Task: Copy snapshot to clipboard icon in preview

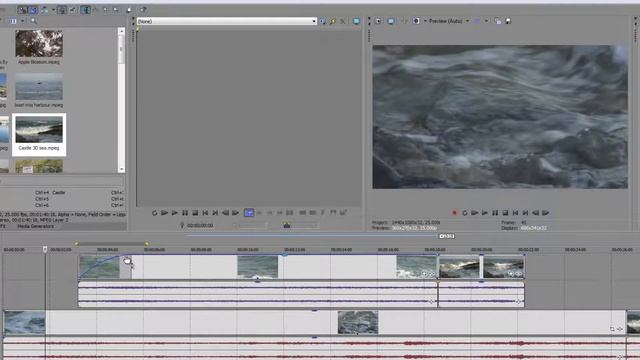Action: 498,21
